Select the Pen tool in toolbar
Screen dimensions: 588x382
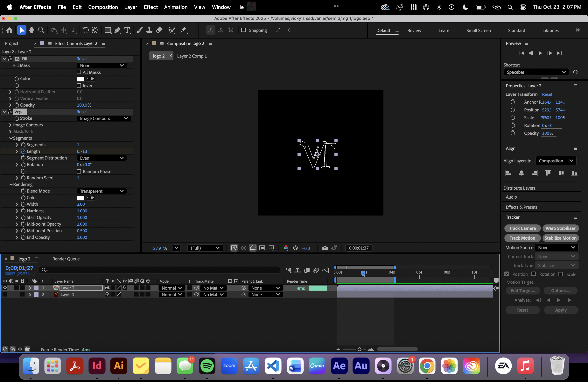coord(117,30)
